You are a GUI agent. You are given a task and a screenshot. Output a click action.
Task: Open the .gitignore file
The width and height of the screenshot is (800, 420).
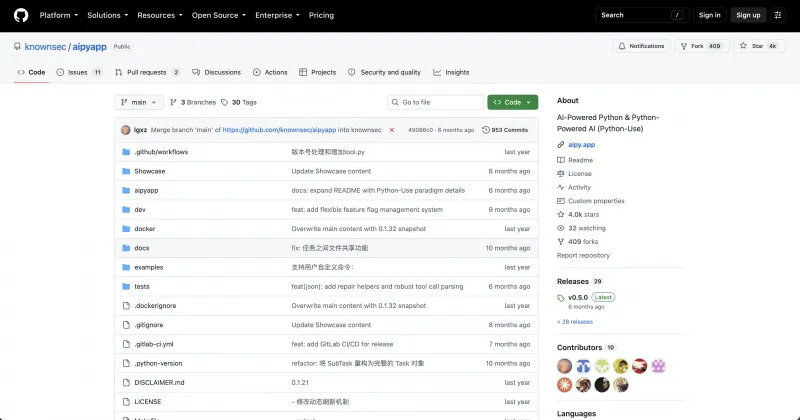(148, 325)
